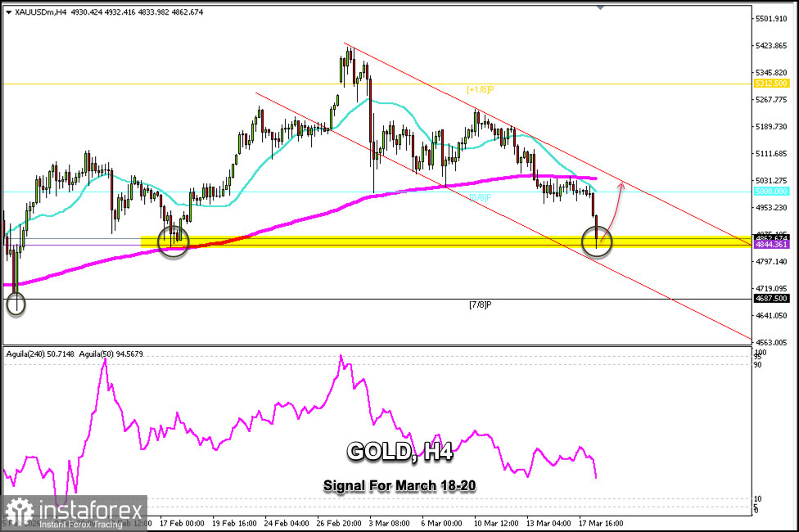
Task: Toggle the 5000.000 pivot price label
Action: (x=773, y=190)
